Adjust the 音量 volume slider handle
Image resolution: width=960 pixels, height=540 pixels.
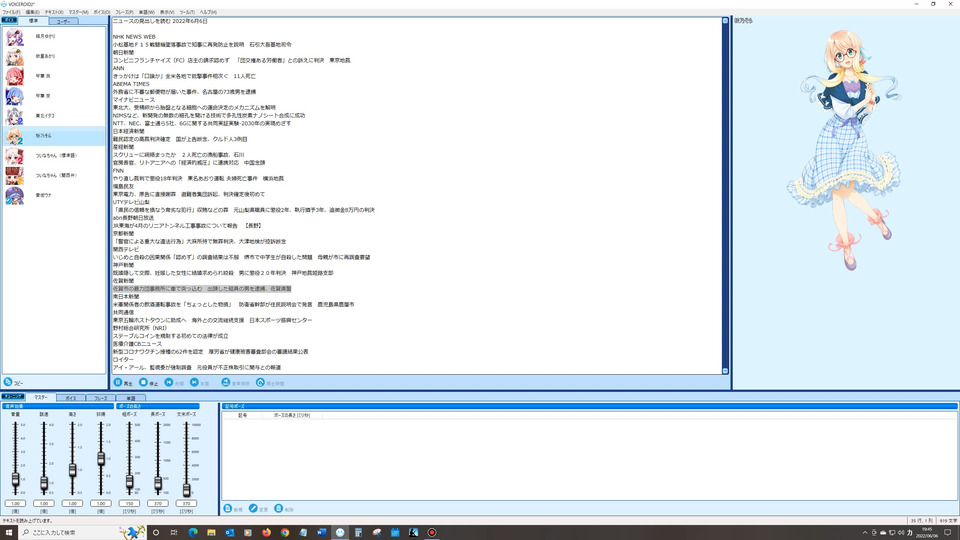tap(15, 479)
